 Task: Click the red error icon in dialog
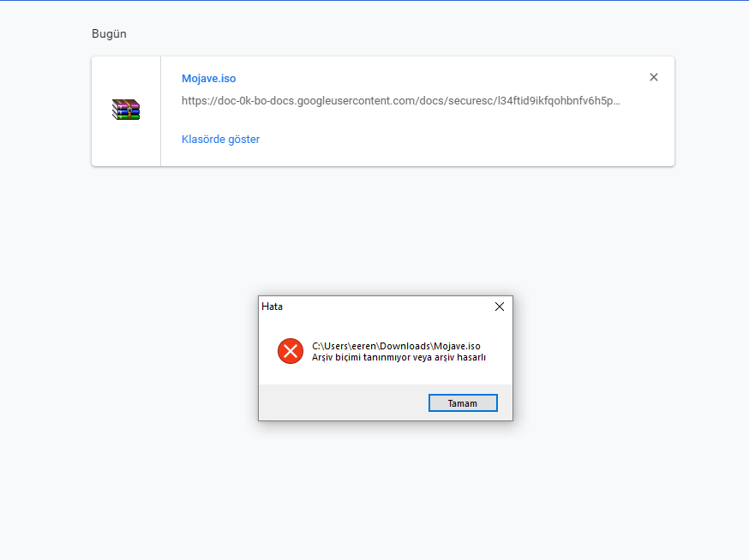tap(291, 351)
